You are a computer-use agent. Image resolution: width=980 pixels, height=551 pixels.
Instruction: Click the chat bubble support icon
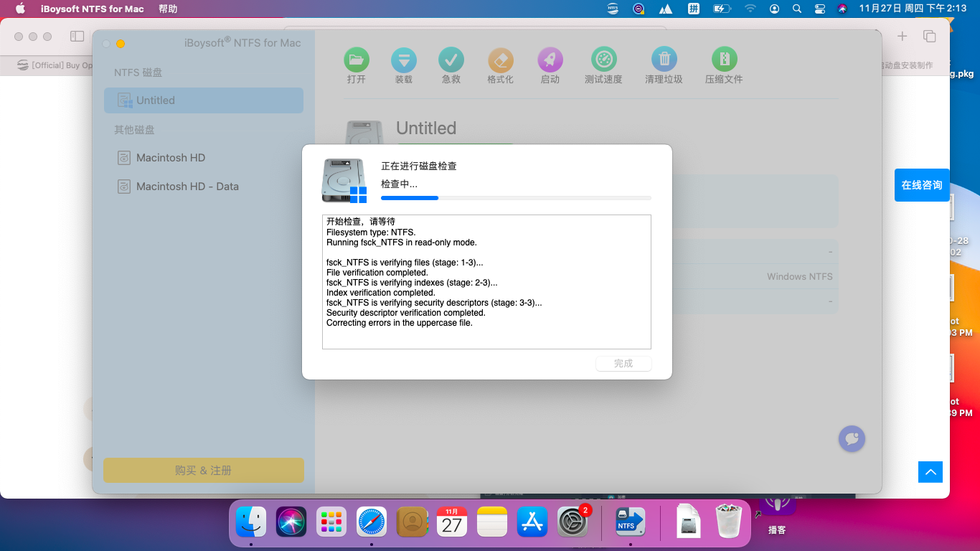pyautogui.click(x=852, y=438)
